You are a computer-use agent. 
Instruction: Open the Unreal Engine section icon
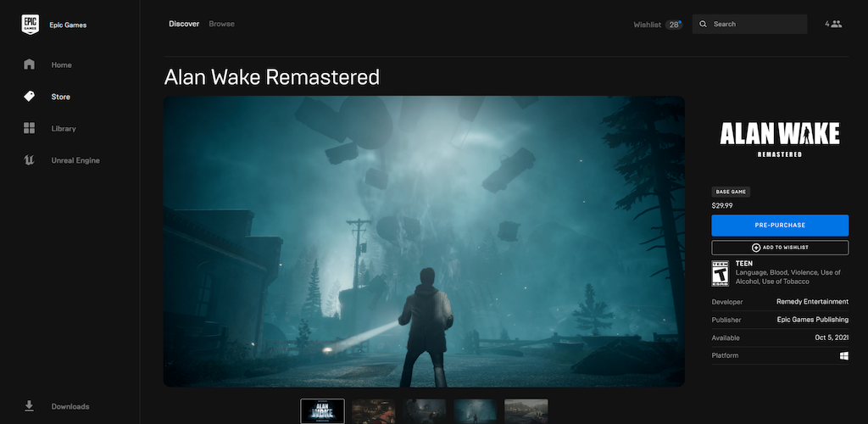[x=30, y=160]
